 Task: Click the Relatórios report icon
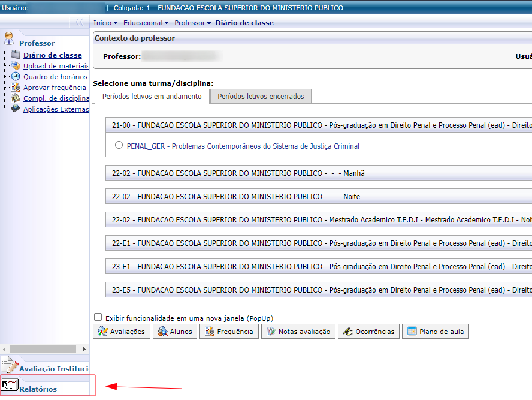coord(10,385)
